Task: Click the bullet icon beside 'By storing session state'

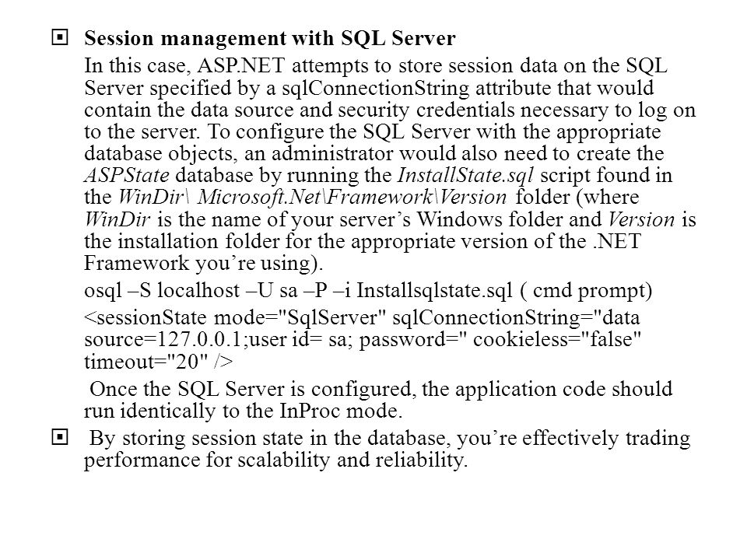Action: 60,437
